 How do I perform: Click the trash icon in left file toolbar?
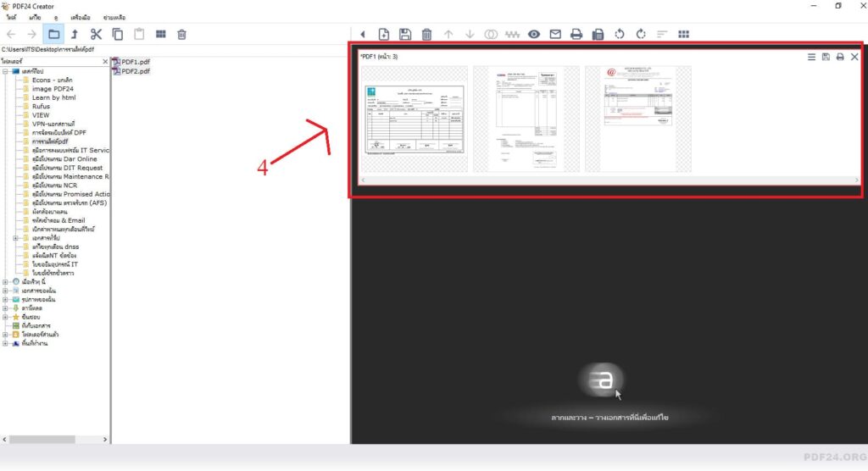tap(181, 34)
